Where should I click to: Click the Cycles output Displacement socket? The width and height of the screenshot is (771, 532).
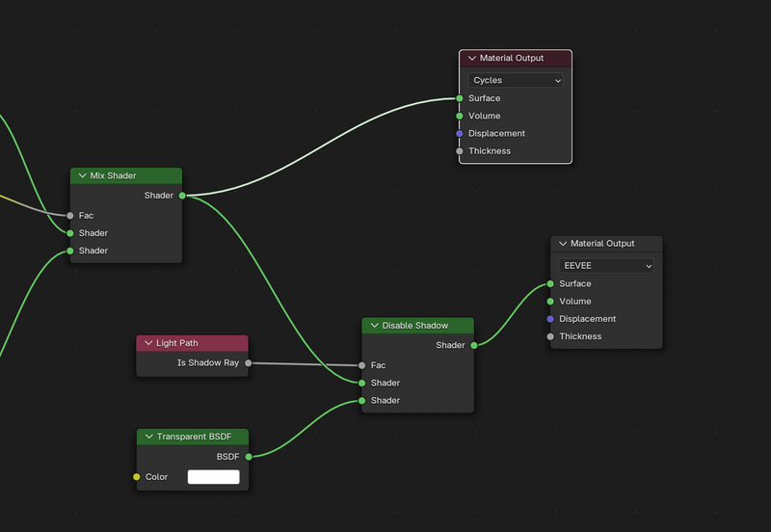(460, 134)
